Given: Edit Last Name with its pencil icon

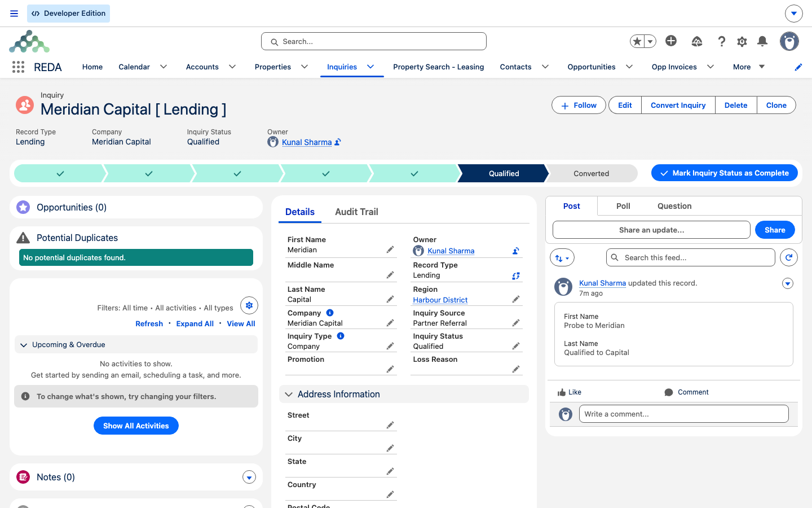Looking at the screenshot, I should click(390, 299).
